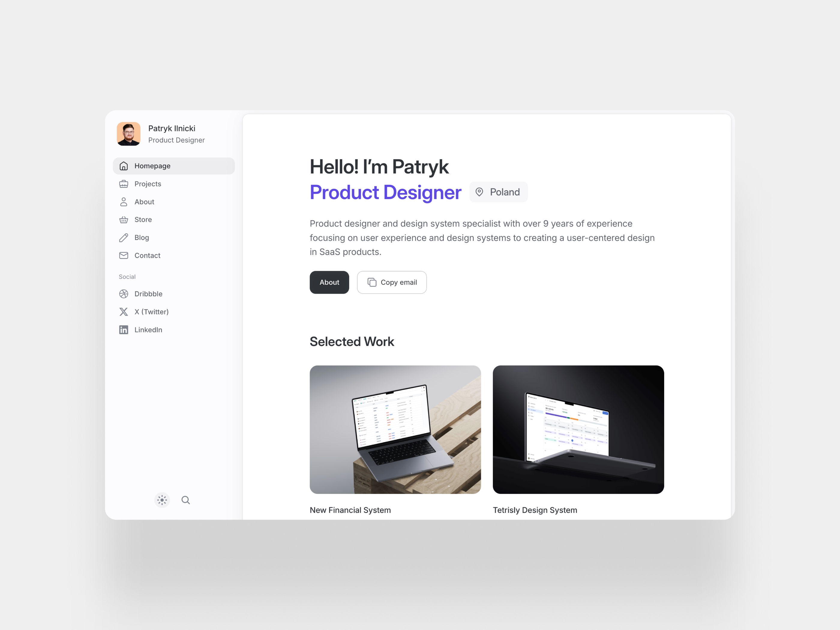This screenshot has width=840, height=630.
Task: Click the Contact envelope icon
Action: pyautogui.click(x=124, y=255)
